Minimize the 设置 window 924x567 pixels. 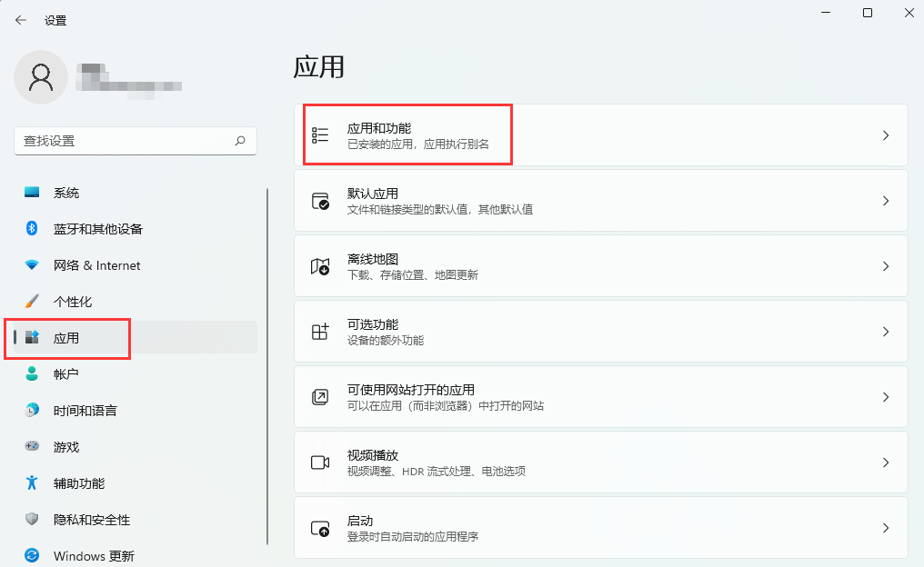(826, 13)
